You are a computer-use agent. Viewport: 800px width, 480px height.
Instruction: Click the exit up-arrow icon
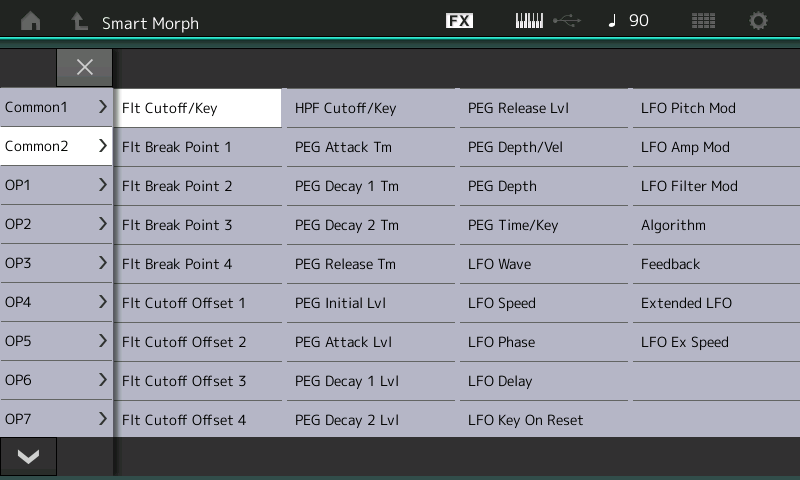[x=78, y=21]
